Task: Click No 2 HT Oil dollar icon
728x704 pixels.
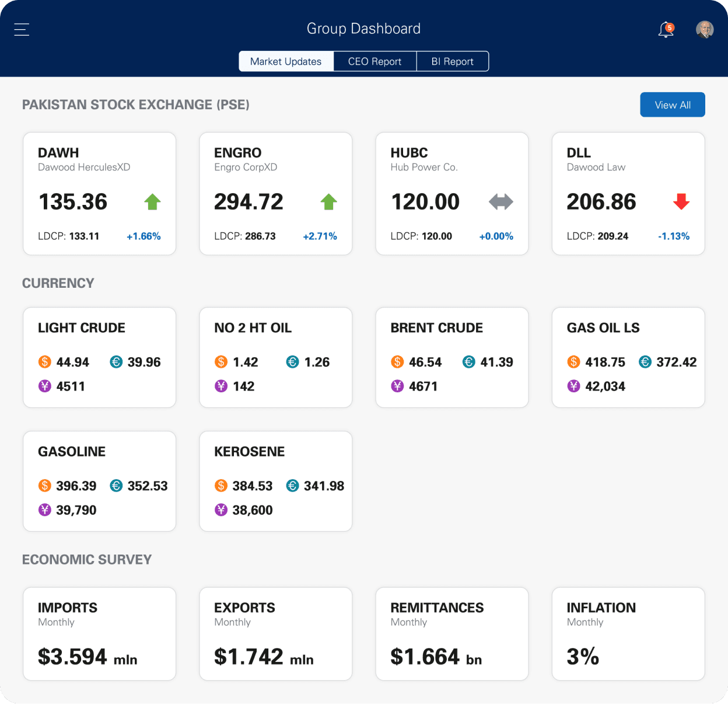Action: (221, 362)
